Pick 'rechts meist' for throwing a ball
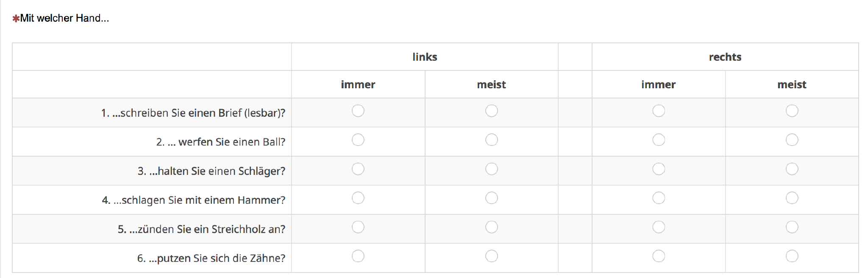 tap(792, 140)
